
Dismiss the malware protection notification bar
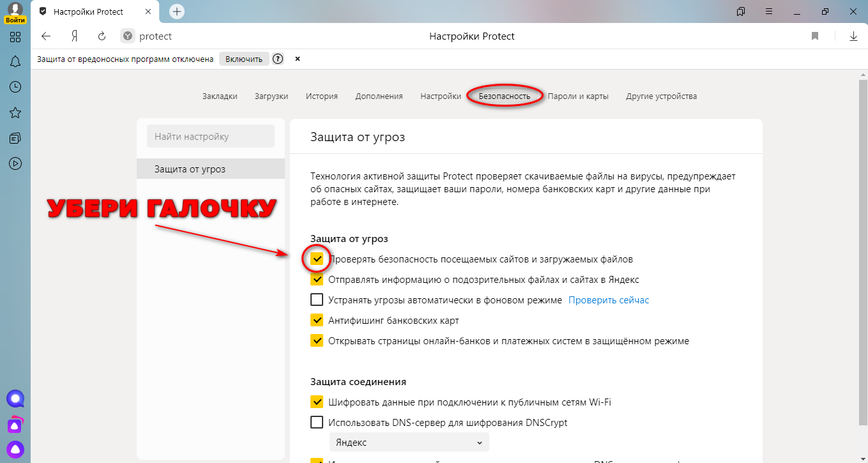tap(298, 59)
